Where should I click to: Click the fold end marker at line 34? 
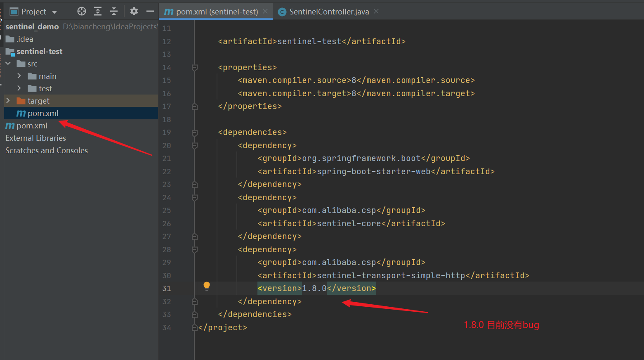pyautogui.click(x=195, y=328)
